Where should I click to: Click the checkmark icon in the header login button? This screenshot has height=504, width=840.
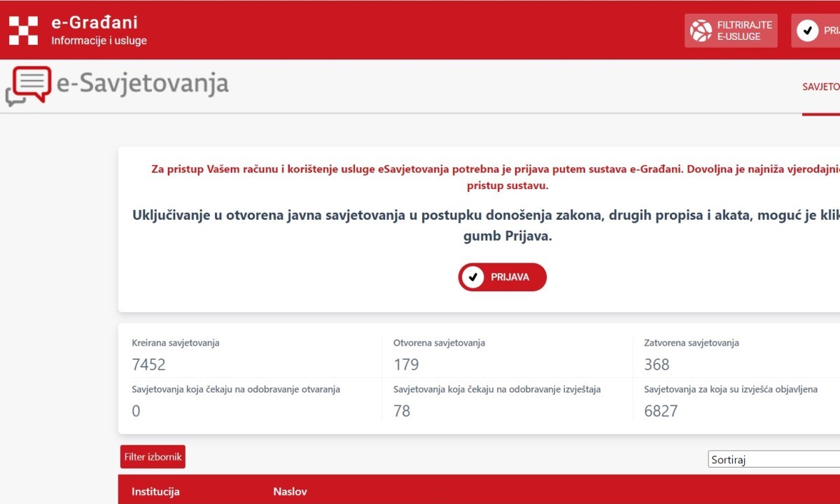(x=808, y=31)
